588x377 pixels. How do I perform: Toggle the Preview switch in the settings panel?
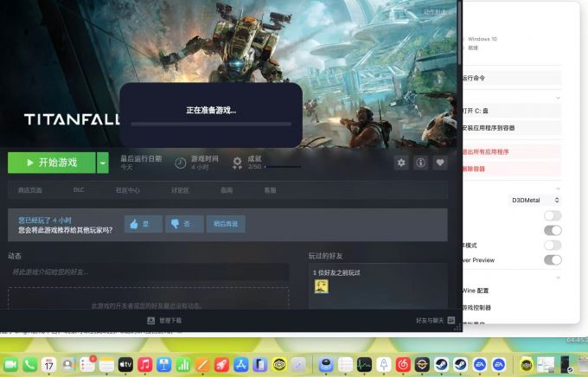(x=553, y=260)
